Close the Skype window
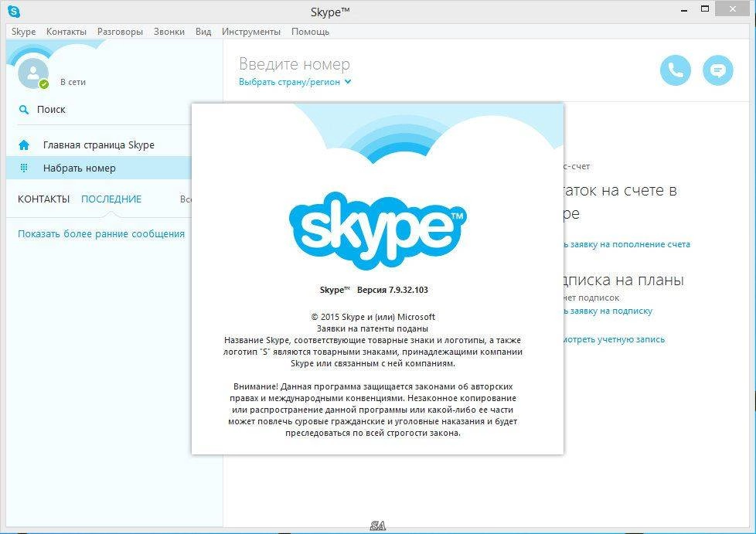The height and width of the screenshot is (534, 756). [x=734, y=9]
